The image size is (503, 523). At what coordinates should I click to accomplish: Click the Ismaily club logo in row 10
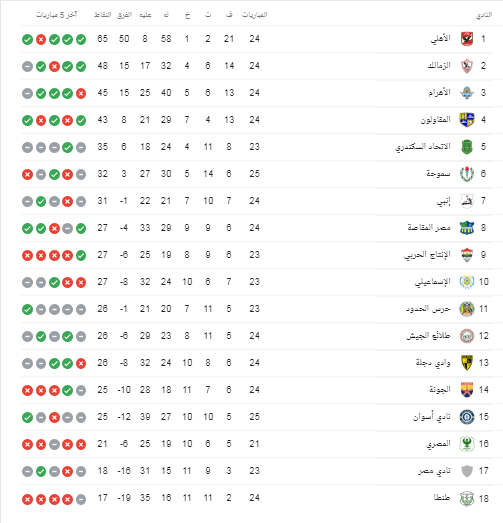click(467, 282)
